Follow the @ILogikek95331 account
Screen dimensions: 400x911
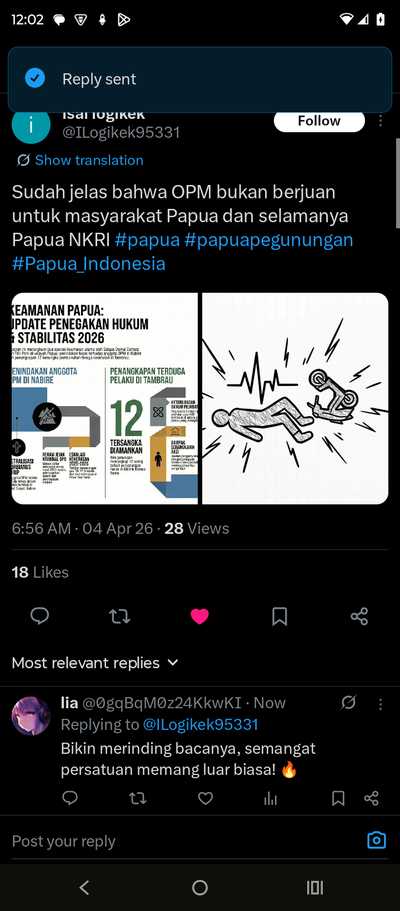tap(319, 121)
